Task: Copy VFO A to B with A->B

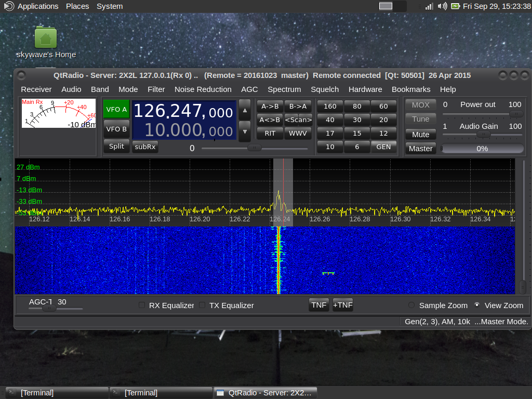Action: [x=270, y=106]
